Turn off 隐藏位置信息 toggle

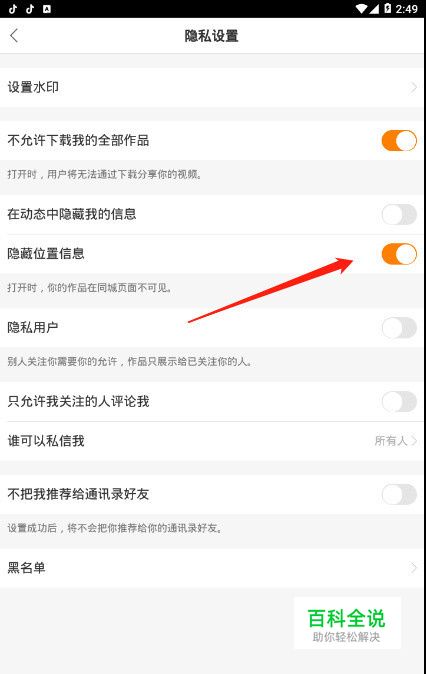pos(399,254)
